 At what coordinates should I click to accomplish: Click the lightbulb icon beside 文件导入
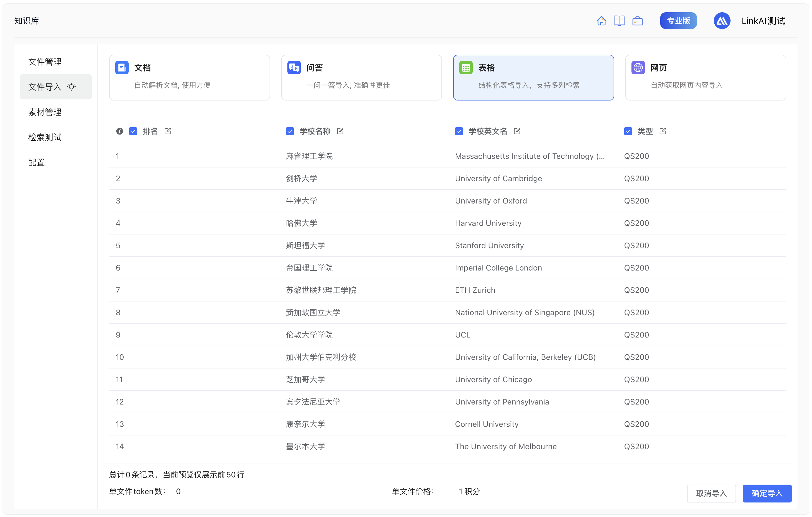point(71,87)
